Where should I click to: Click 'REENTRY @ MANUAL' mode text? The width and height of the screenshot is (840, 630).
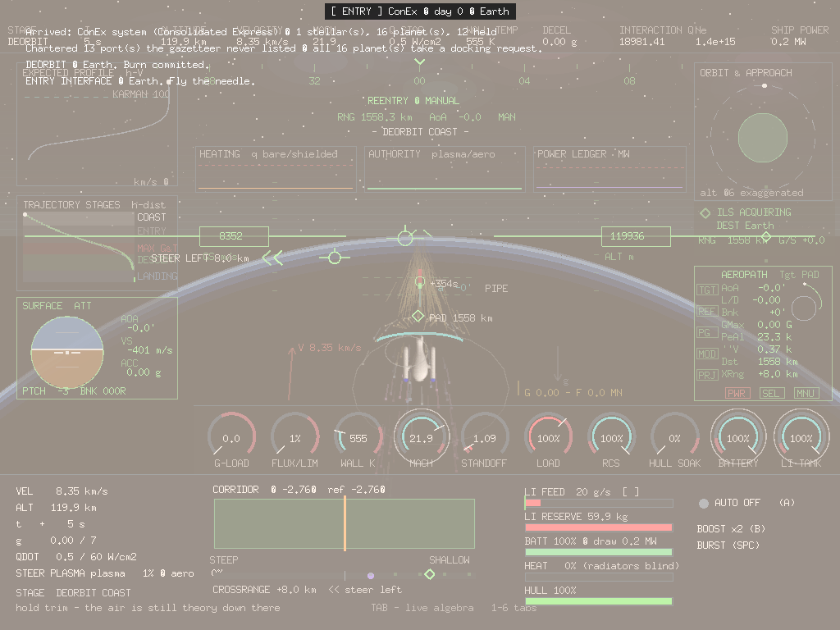(413, 101)
